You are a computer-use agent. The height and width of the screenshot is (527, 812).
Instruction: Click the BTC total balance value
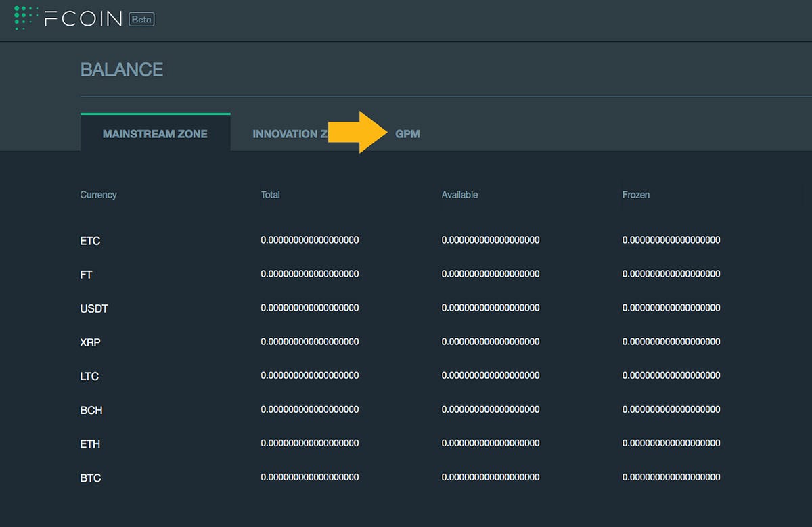coord(310,477)
